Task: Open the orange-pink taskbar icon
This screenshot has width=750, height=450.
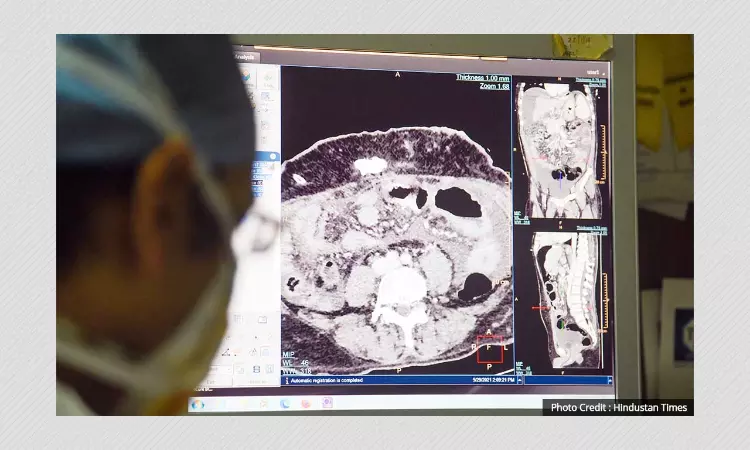Action: click(x=306, y=404)
